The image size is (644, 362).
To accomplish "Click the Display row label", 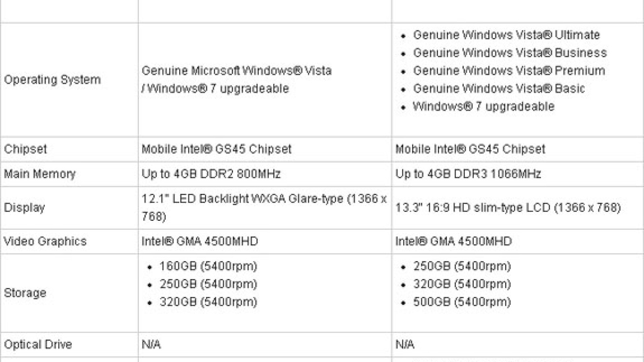I will 24,208.
